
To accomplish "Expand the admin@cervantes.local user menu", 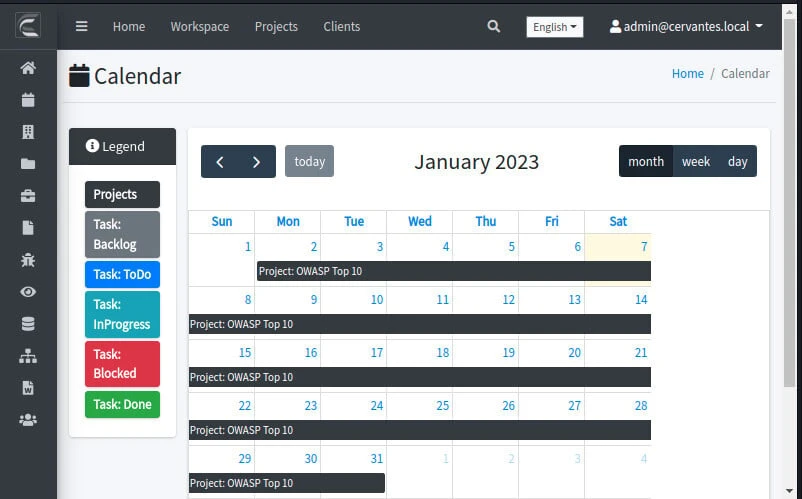I will tap(686, 27).
